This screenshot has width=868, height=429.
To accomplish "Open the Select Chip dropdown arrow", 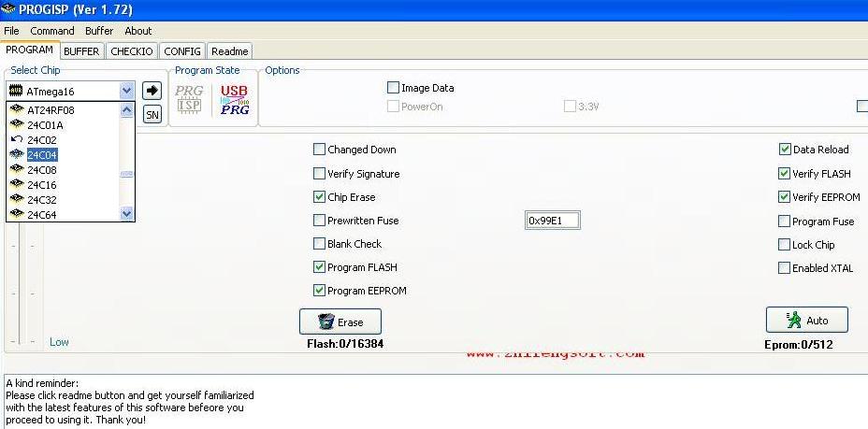I will point(127,91).
